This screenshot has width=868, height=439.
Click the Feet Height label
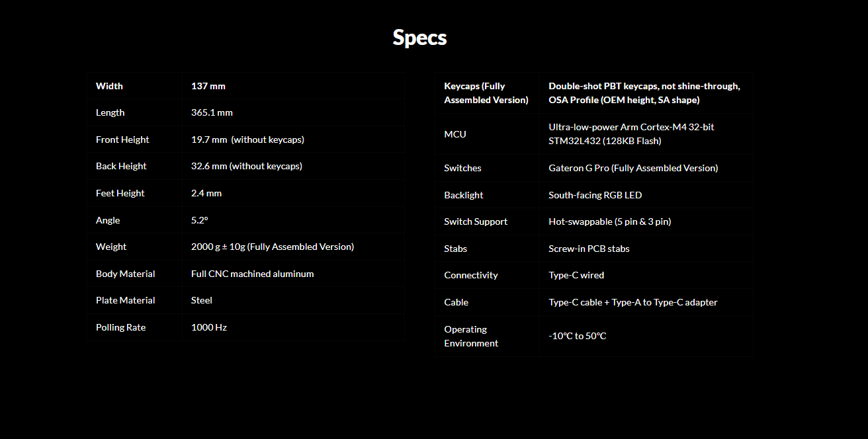click(120, 193)
